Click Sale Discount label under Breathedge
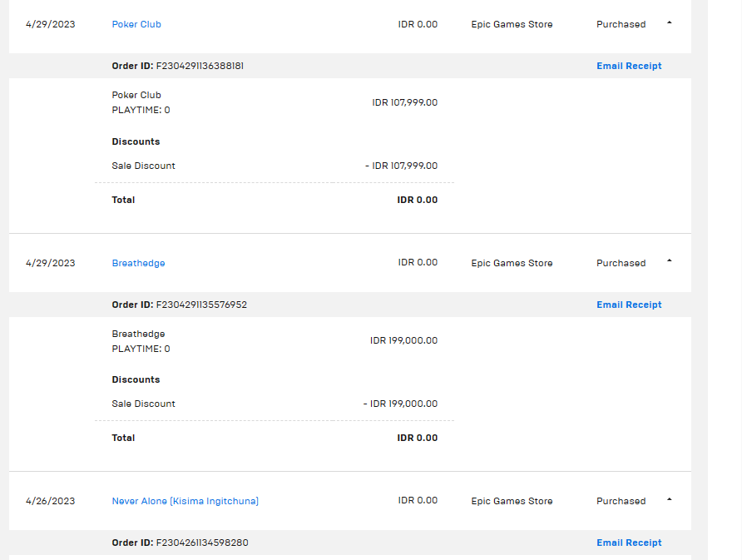 click(x=143, y=404)
